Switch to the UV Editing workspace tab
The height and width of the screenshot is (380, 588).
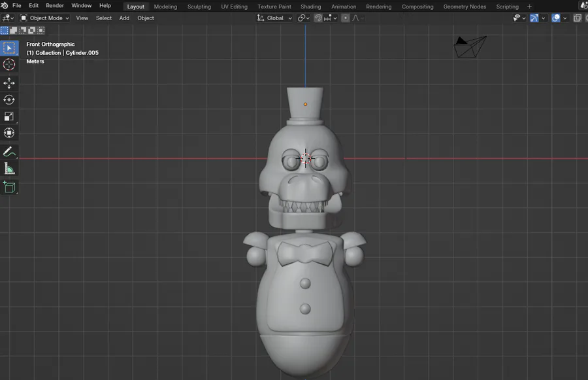tap(234, 7)
